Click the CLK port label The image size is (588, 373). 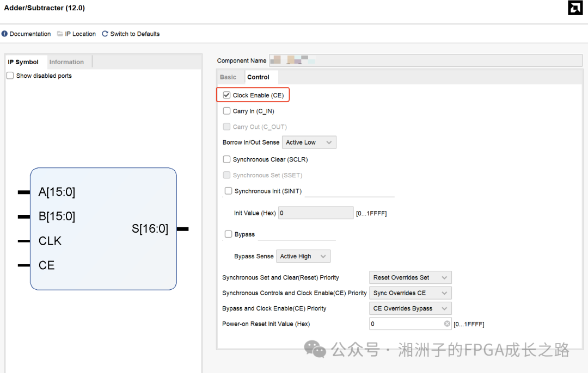(50, 241)
